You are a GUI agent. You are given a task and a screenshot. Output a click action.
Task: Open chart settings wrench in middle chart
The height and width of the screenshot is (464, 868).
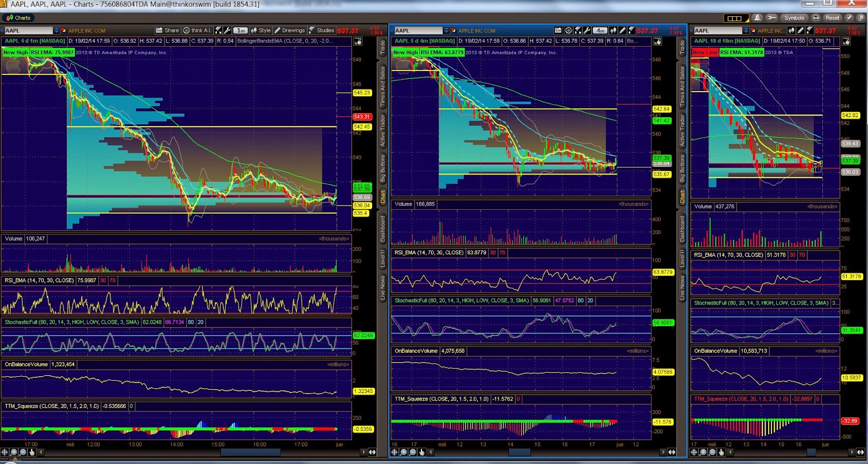click(587, 30)
